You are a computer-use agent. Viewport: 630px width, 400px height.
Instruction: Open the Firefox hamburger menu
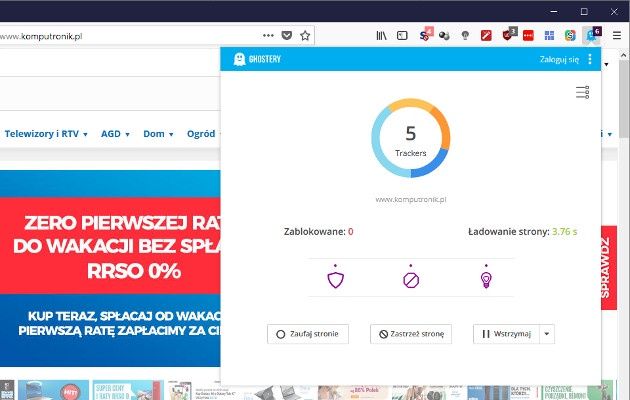(x=617, y=36)
